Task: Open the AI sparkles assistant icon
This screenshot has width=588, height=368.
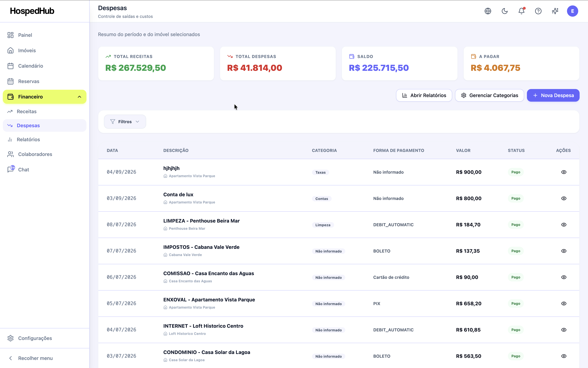Action: tap(555, 11)
